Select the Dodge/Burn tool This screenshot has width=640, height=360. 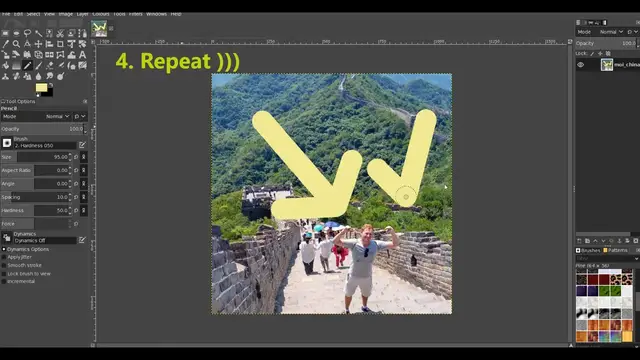point(60,76)
